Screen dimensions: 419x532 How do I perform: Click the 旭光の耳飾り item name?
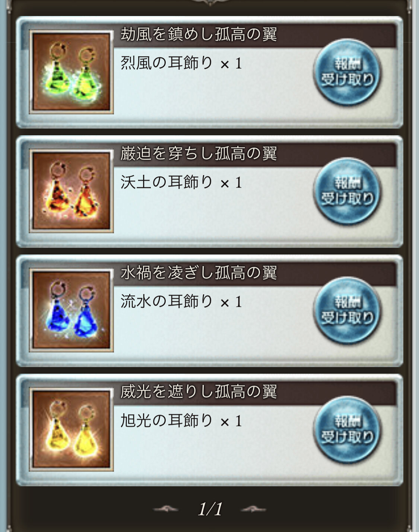pos(166,421)
